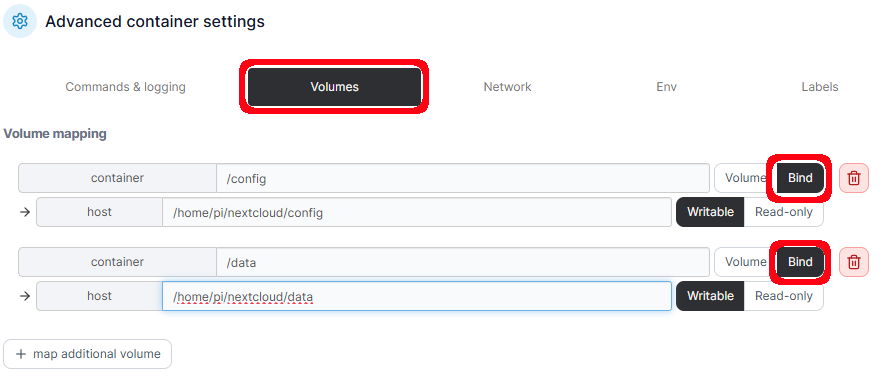Set the /data mapping to Writable

(x=710, y=296)
